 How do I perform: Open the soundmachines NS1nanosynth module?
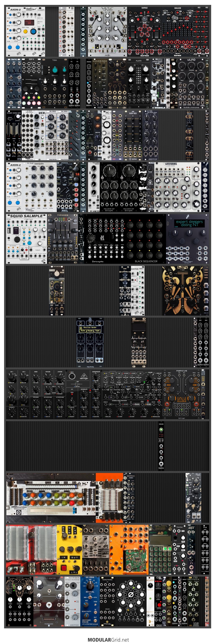pyautogui.click(x=51, y=498)
